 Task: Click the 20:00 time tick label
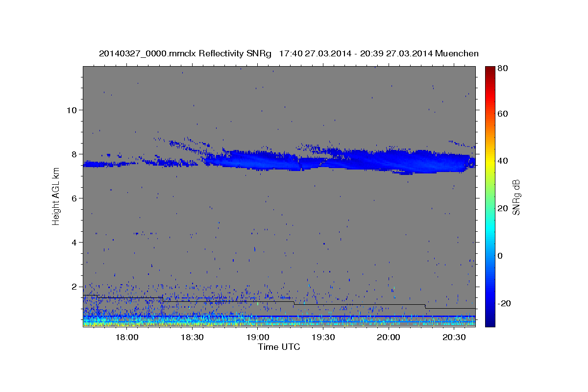click(x=389, y=338)
